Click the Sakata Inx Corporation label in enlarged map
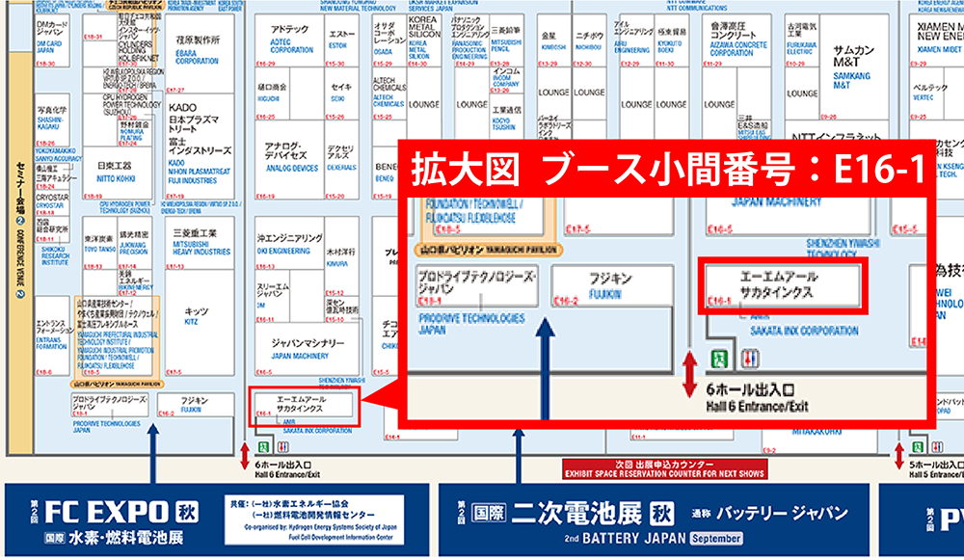964x560 pixels. click(804, 331)
